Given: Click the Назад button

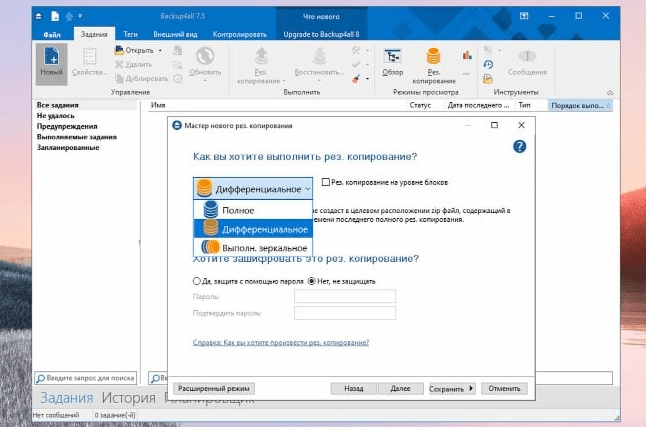Looking at the screenshot, I should [x=353, y=388].
